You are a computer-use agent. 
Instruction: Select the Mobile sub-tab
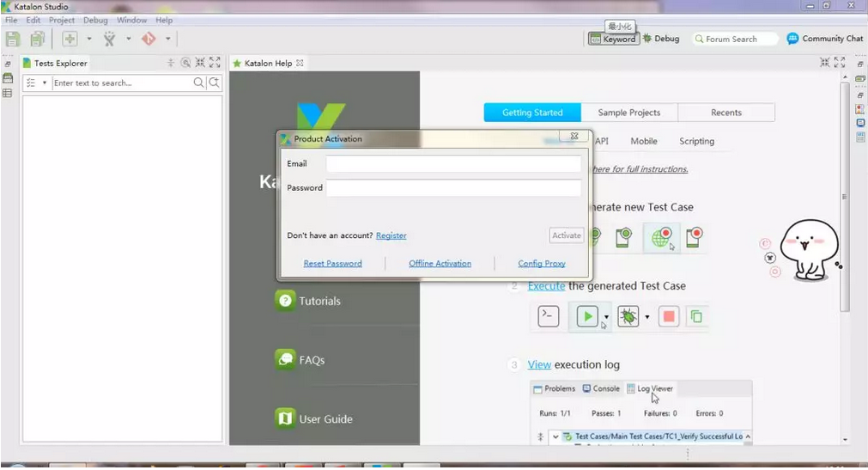[644, 141]
